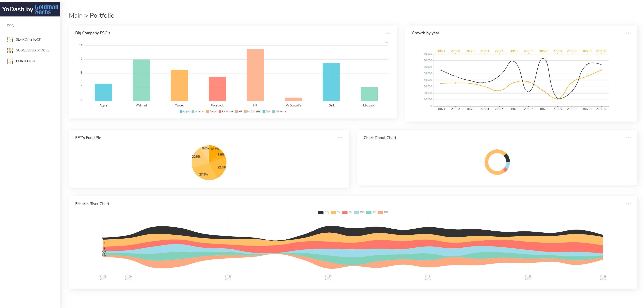
Task: Open the hamburger menu on ESG bar chart
Action: (x=386, y=42)
